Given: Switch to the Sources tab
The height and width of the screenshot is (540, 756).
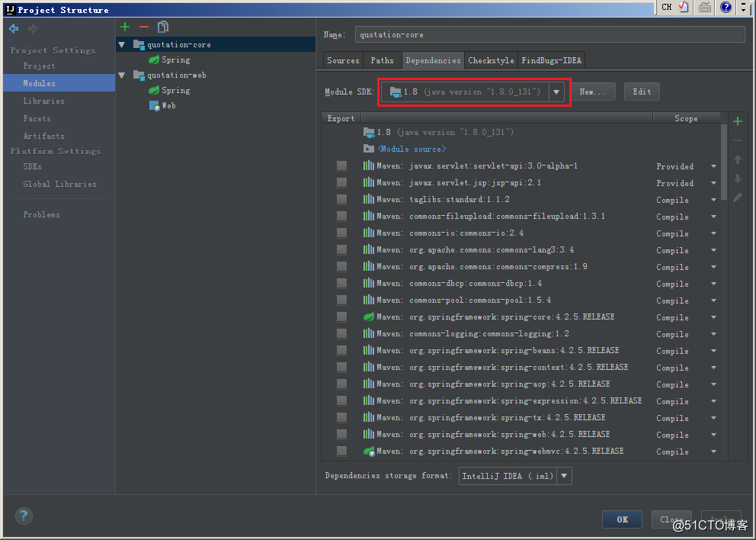Looking at the screenshot, I should tap(343, 60).
